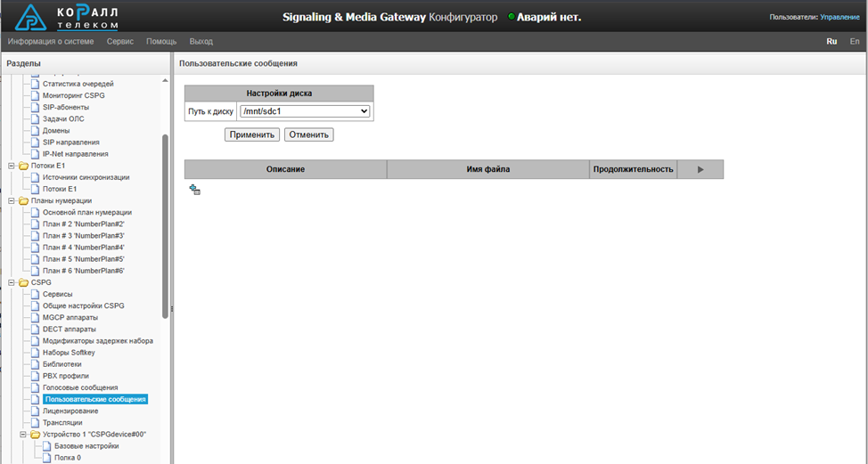Screen dimensions: 868x464
Task: Collapse the Планы нумерации tree node
Action: [x=12, y=200]
